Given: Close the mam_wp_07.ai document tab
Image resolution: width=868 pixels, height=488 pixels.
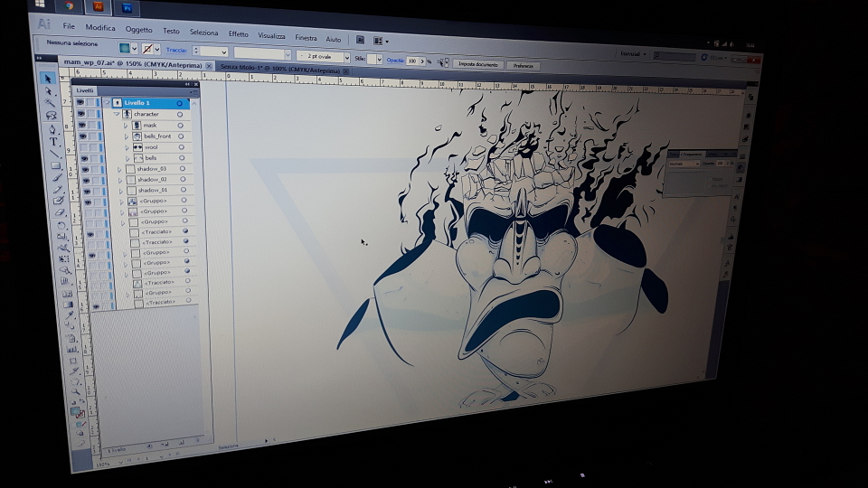Looking at the screenshot, I should pos(209,66).
